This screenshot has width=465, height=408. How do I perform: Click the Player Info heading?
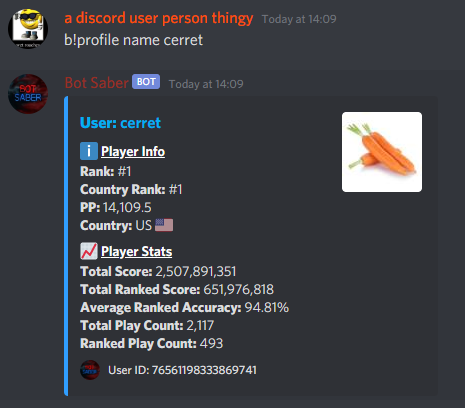click(x=133, y=152)
